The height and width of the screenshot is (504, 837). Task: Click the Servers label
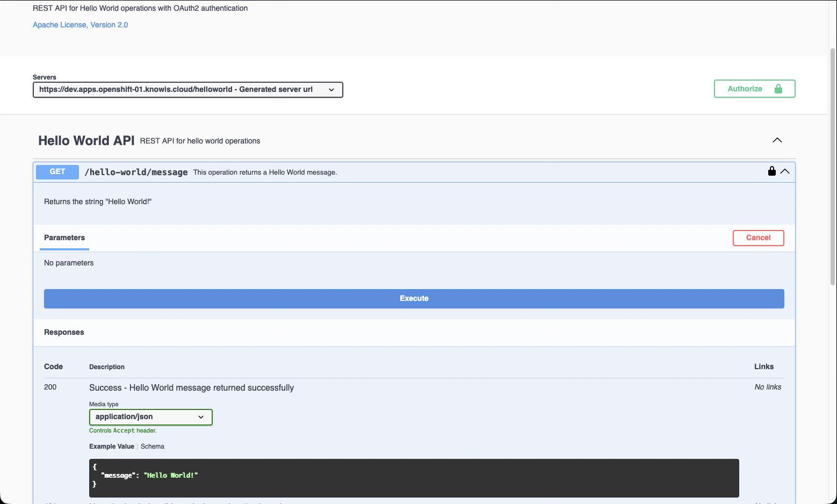[45, 77]
